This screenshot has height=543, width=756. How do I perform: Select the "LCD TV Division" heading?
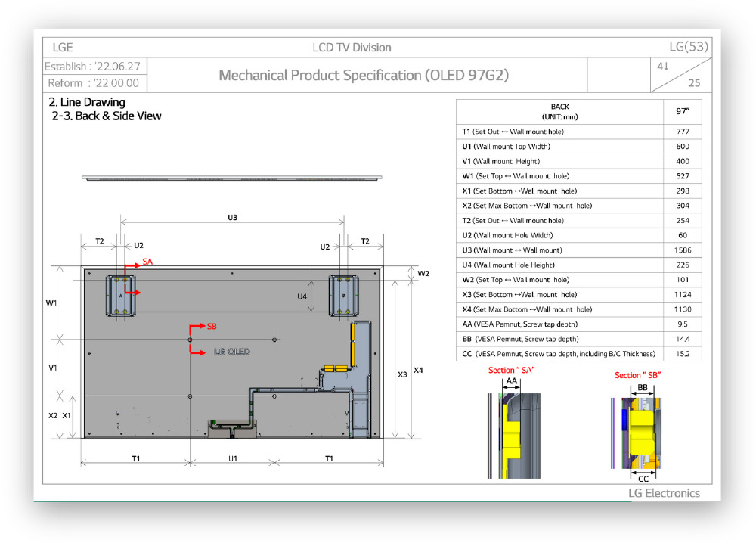click(352, 47)
